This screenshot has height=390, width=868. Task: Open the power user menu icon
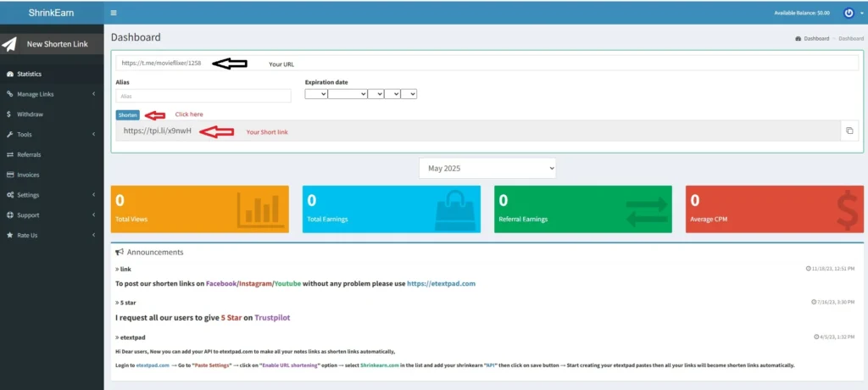(849, 13)
